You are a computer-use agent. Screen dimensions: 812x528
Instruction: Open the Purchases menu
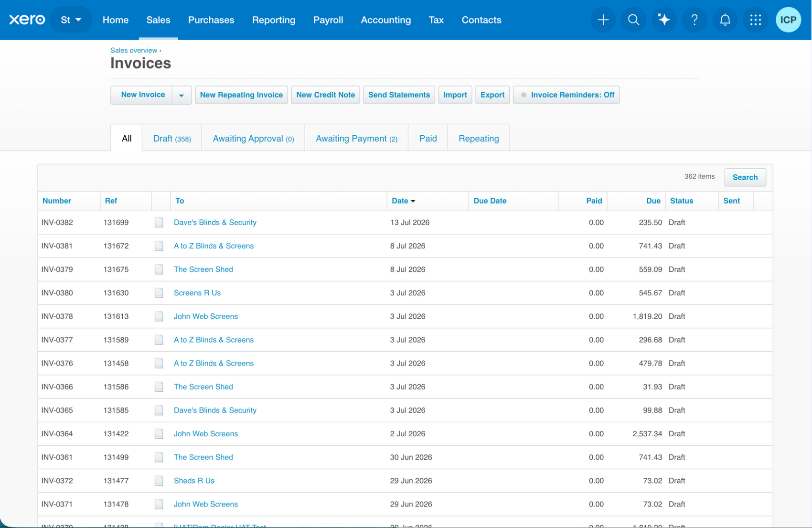(211, 20)
